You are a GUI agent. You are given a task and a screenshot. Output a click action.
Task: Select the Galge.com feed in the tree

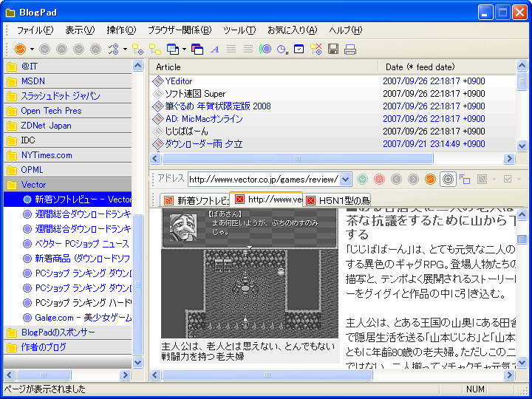tap(83, 318)
